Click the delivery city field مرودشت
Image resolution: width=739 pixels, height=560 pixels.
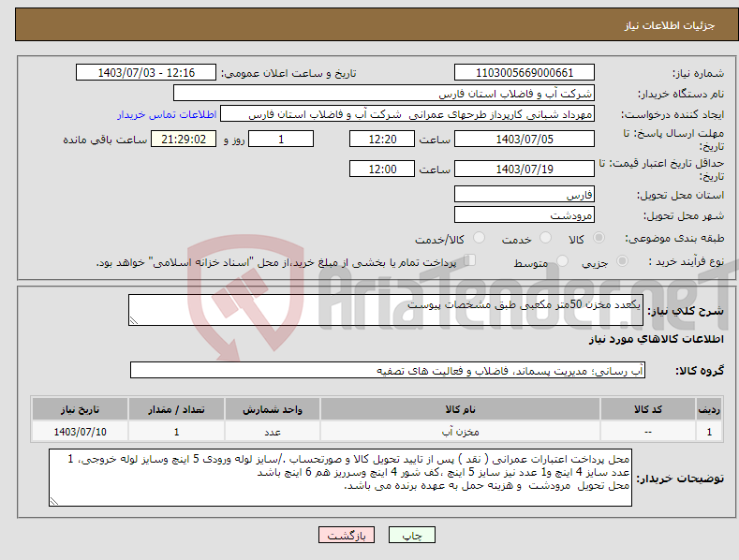pyautogui.click(x=525, y=215)
